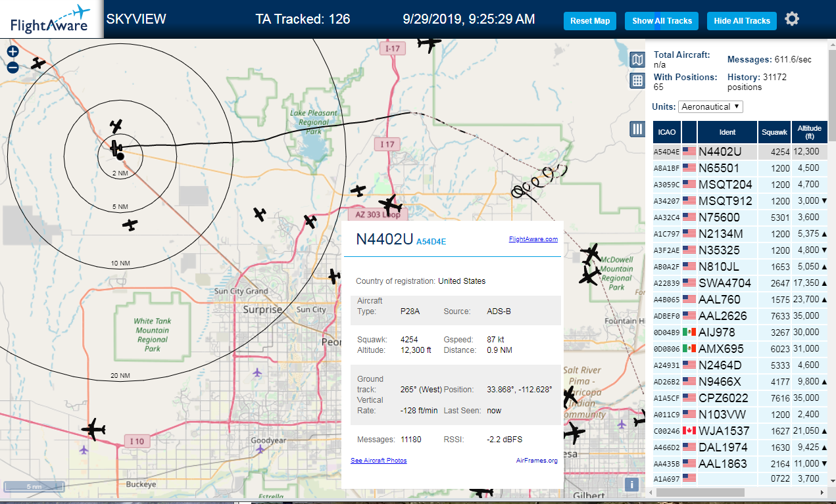Click the Mexico flag for AMX695

point(689,349)
